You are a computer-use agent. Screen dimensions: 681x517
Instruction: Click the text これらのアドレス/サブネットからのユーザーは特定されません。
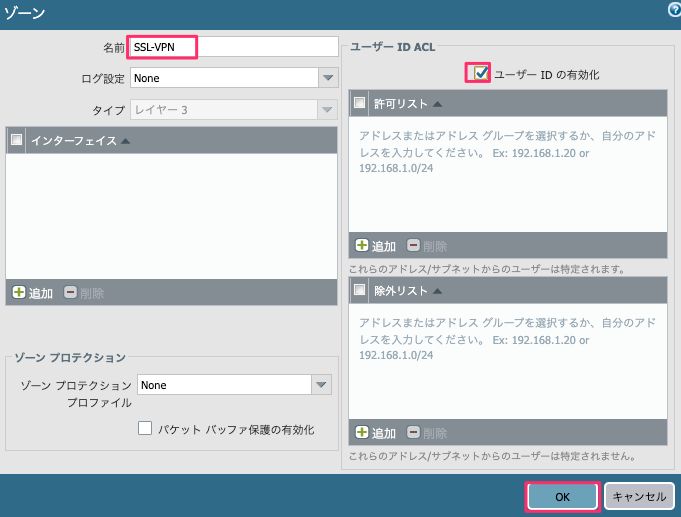pyautogui.click(x=493, y=456)
